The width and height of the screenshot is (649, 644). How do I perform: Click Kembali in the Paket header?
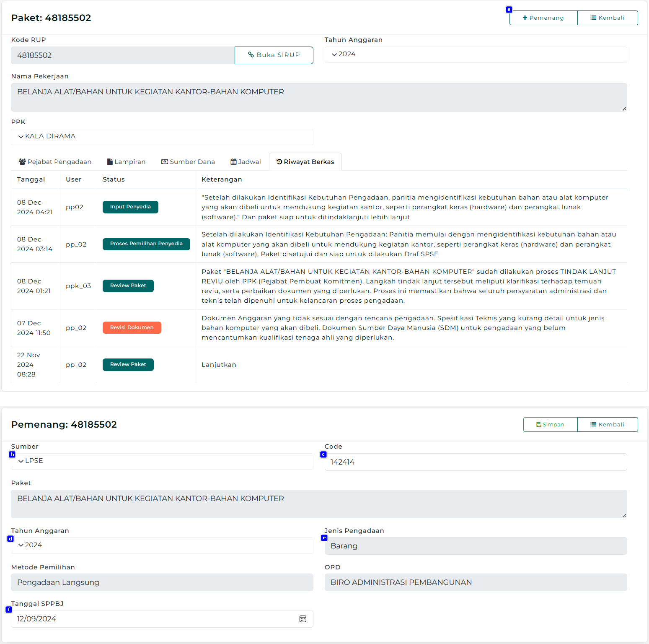coord(607,18)
